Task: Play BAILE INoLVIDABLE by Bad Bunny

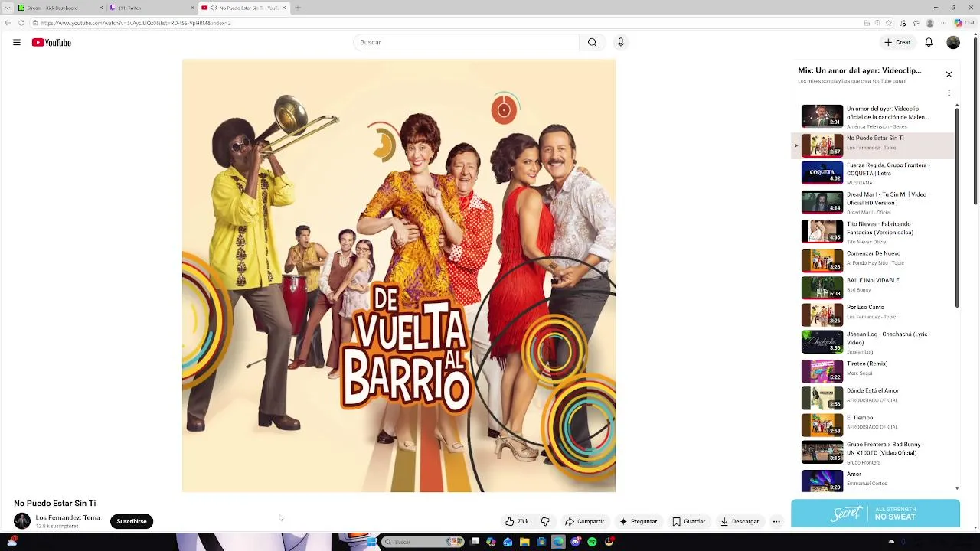Action: click(x=873, y=287)
